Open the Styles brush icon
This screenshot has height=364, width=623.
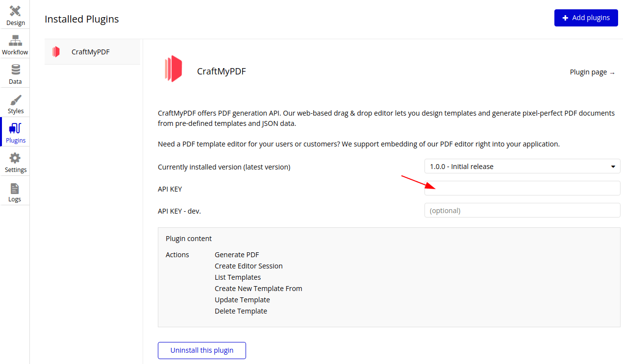coord(15,100)
